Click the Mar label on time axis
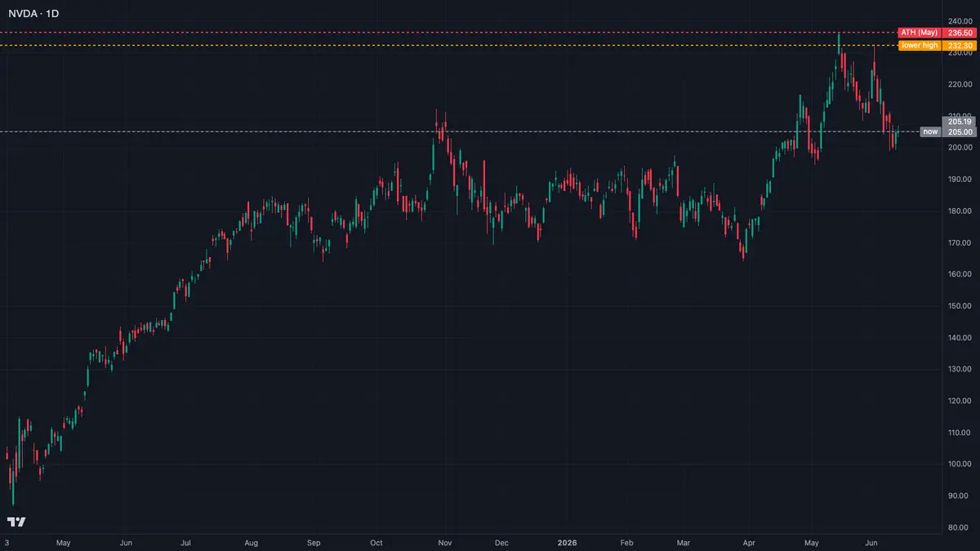 [x=684, y=542]
